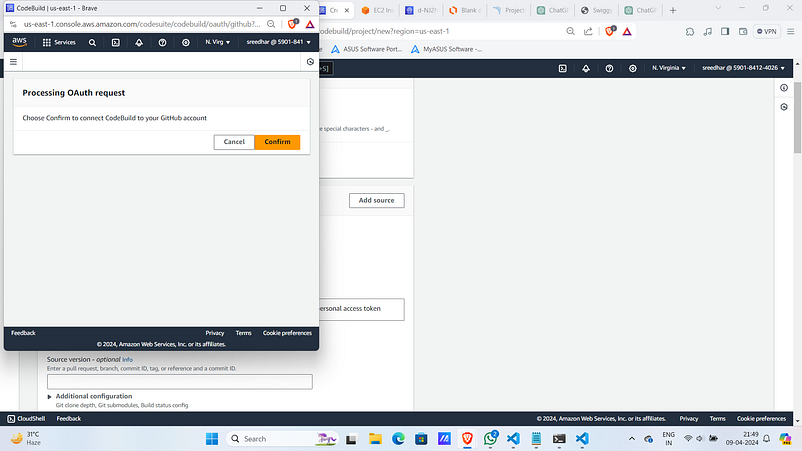Open the VPN button in Brave toolbar

(x=767, y=31)
